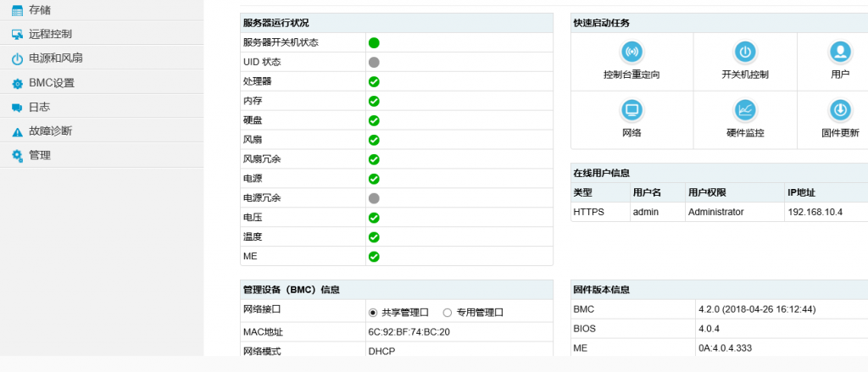This screenshot has width=868, height=372.
Task: Open the 固件更新 firmware update icon
Action: pos(839,110)
